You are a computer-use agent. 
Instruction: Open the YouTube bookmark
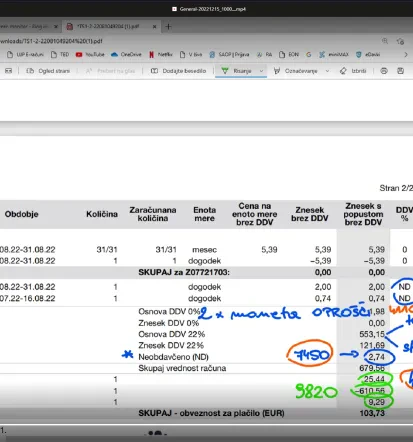pyautogui.click(x=90, y=54)
